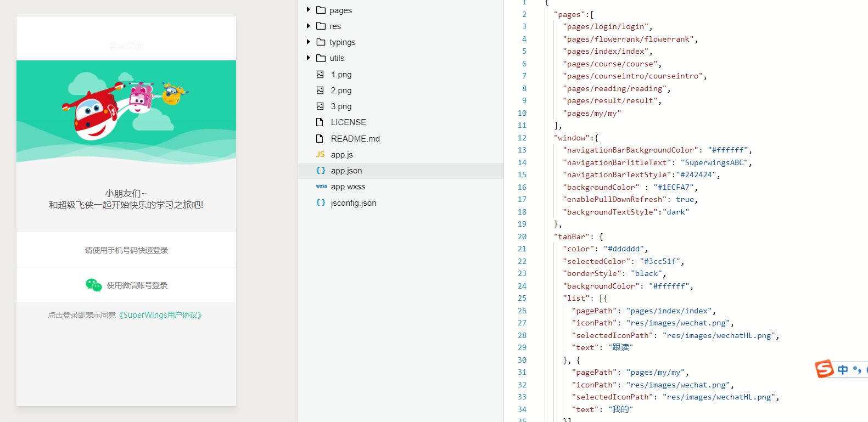Viewport: 868px width, 422px height.
Task: Click the borderStyle "black" value
Action: pos(646,273)
